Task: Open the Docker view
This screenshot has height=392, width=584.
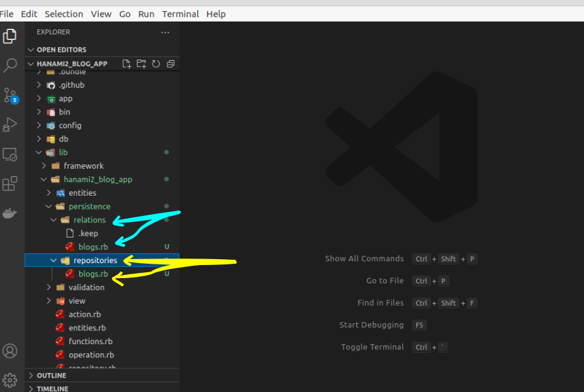Action: (10, 213)
